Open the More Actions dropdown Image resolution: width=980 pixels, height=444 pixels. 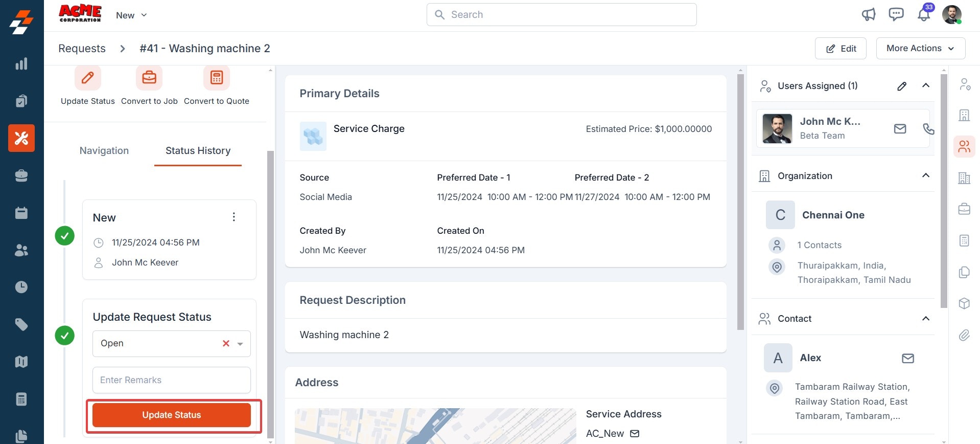coord(921,48)
